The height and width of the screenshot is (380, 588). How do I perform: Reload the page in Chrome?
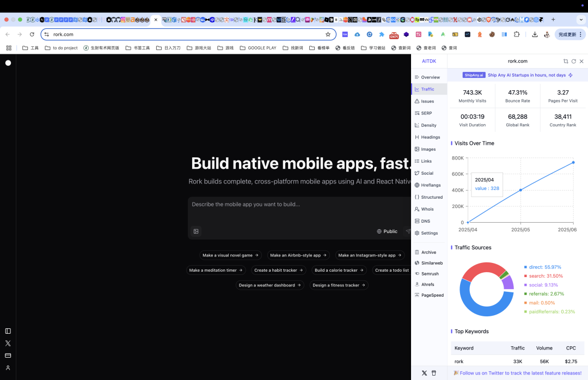[x=32, y=34]
